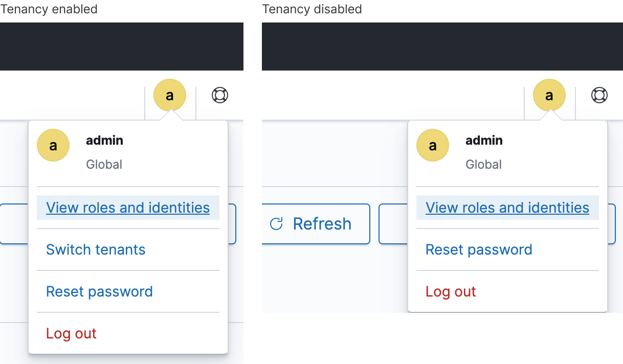
Task: Click the avatar inside the left dropdown header
Action: pyautogui.click(x=53, y=145)
